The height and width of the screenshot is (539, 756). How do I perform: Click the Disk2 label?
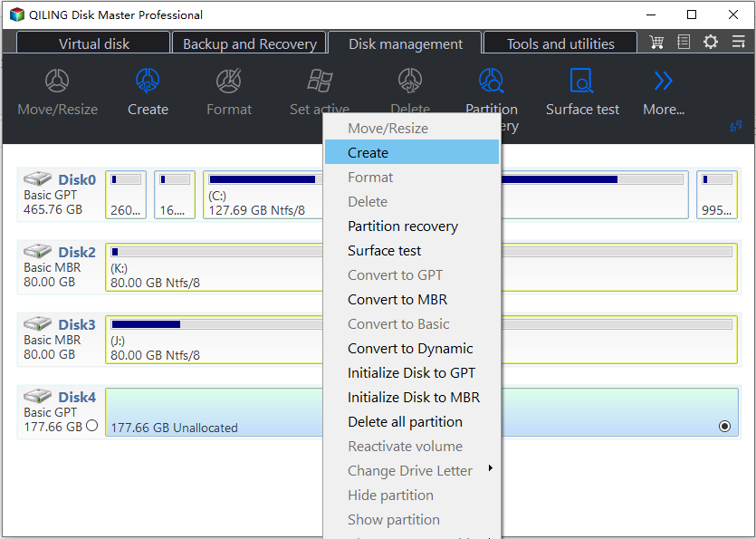click(x=77, y=252)
